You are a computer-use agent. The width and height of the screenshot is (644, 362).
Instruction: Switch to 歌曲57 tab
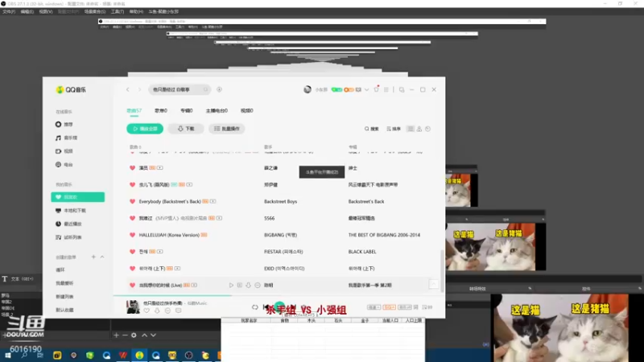[134, 111]
